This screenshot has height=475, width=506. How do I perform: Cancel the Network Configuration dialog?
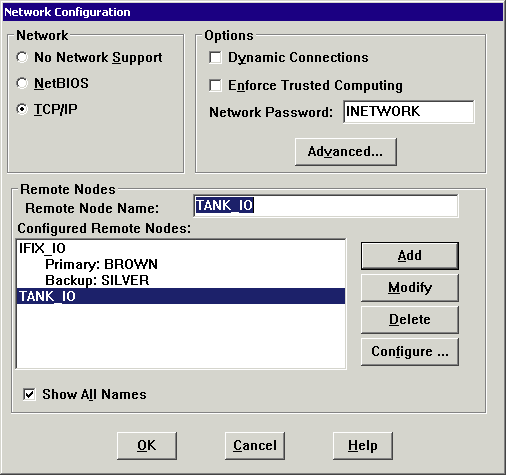tap(255, 446)
